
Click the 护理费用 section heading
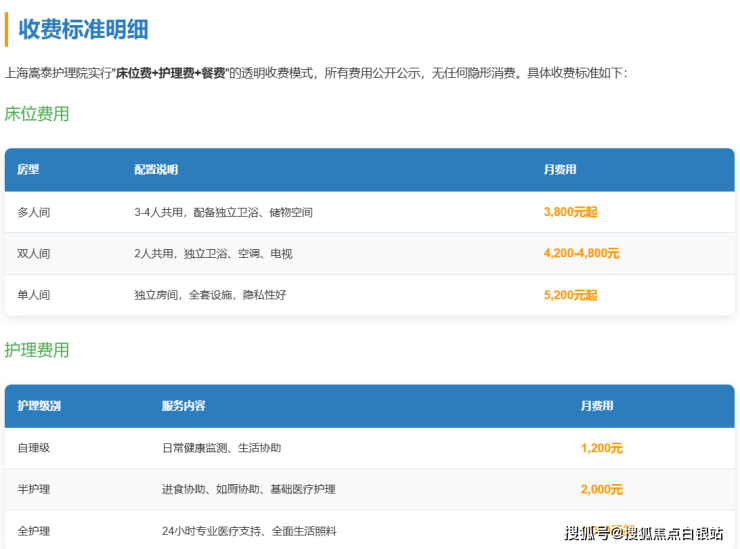point(37,350)
